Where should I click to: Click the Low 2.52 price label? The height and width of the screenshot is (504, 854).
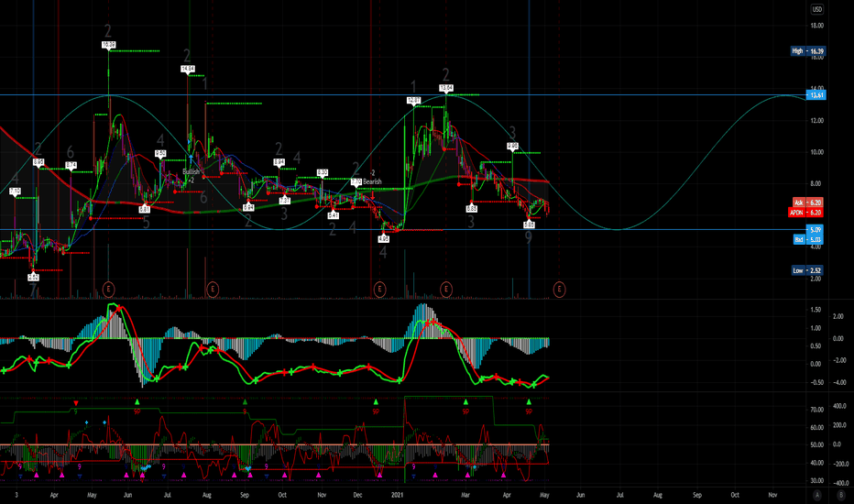[x=807, y=270]
